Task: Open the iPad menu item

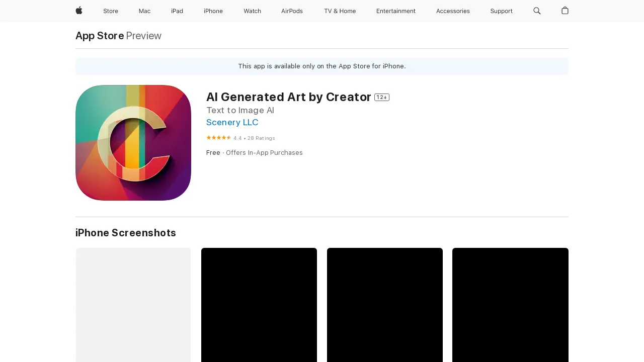Action: 177,11
